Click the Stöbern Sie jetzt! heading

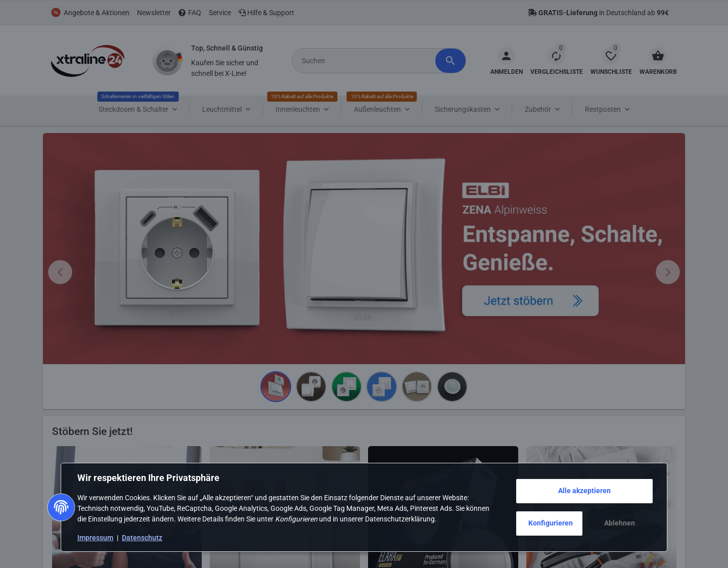pos(93,431)
